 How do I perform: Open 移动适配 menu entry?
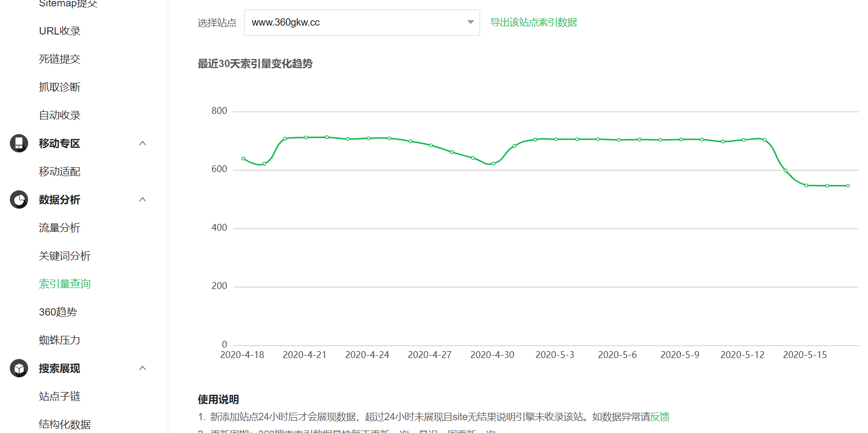[x=60, y=172]
